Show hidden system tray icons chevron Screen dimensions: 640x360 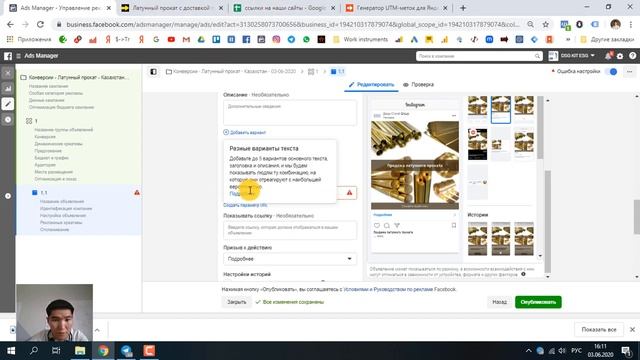click(x=529, y=351)
